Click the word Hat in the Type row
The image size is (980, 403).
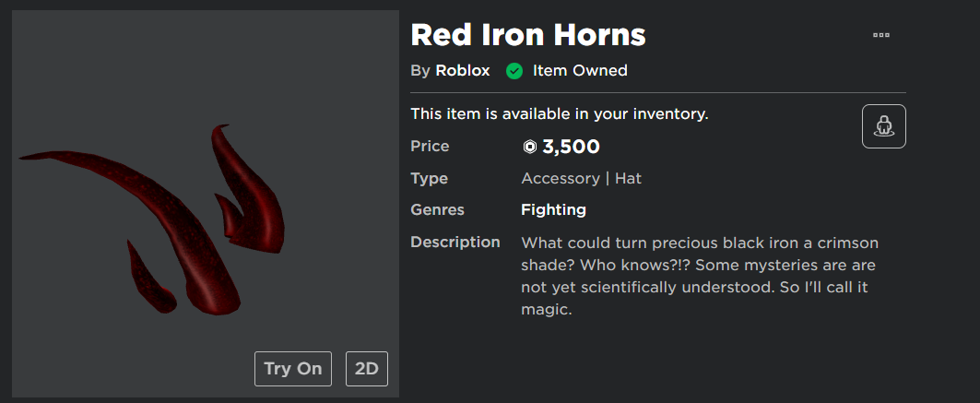pyautogui.click(x=628, y=179)
